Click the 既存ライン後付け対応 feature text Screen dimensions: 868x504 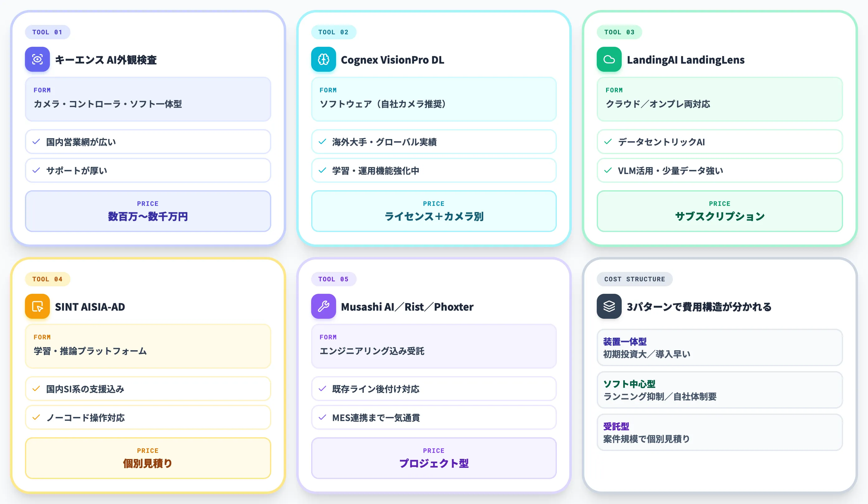pyautogui.click(x=375, y=389)
